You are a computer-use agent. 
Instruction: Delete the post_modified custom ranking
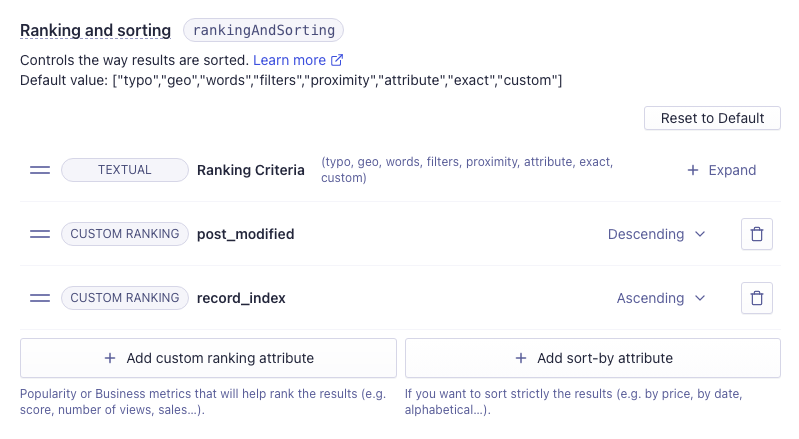(757, 234)
